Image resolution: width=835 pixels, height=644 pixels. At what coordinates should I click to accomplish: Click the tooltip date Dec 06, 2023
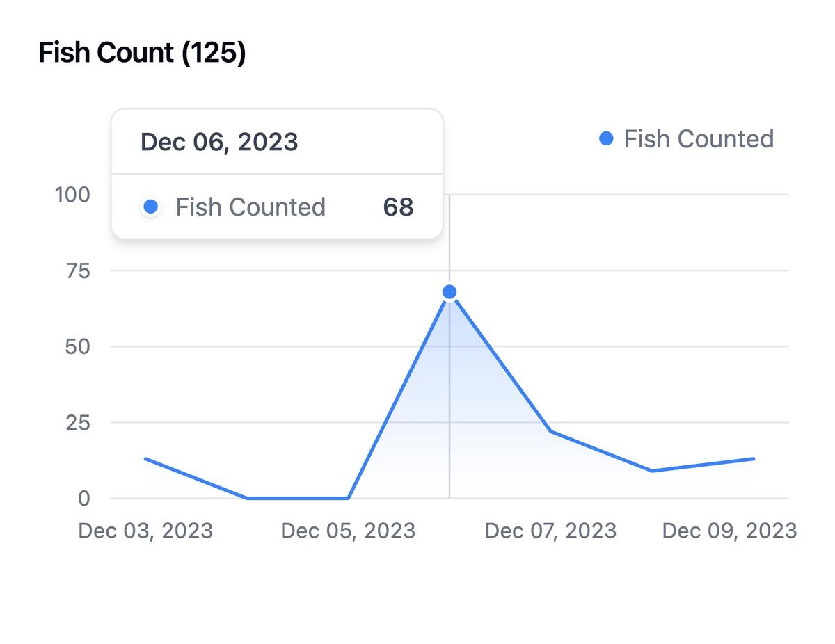click(219, 142)
